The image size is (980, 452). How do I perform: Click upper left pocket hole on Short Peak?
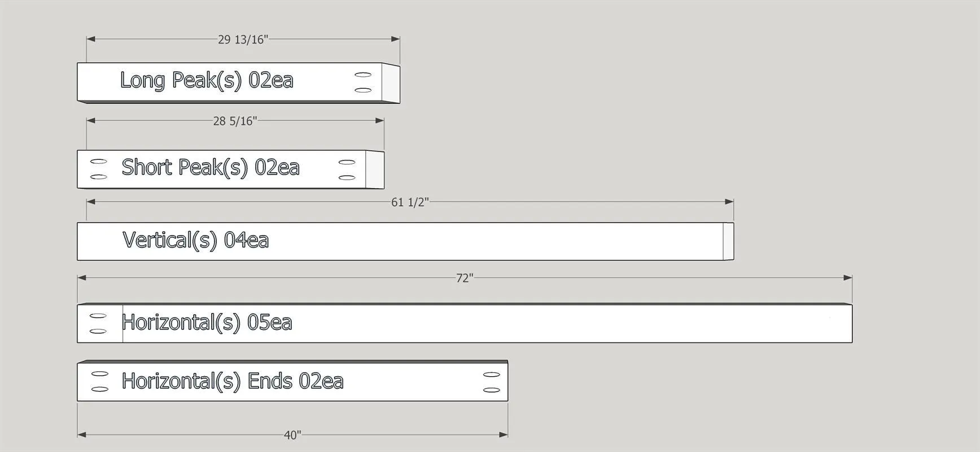pos(98,162)
